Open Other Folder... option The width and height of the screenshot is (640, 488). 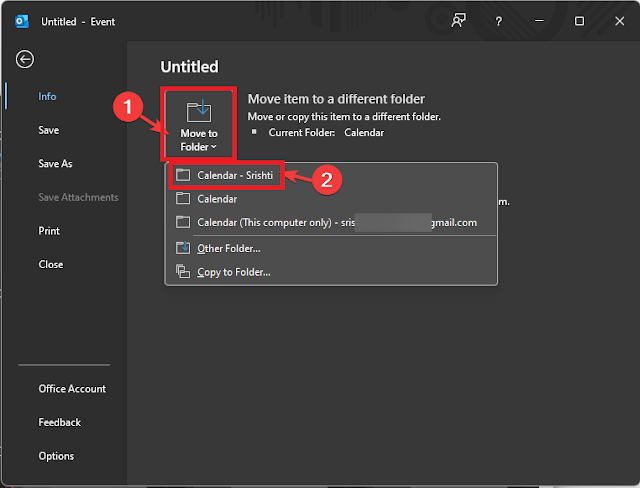[x=331, y=248]
